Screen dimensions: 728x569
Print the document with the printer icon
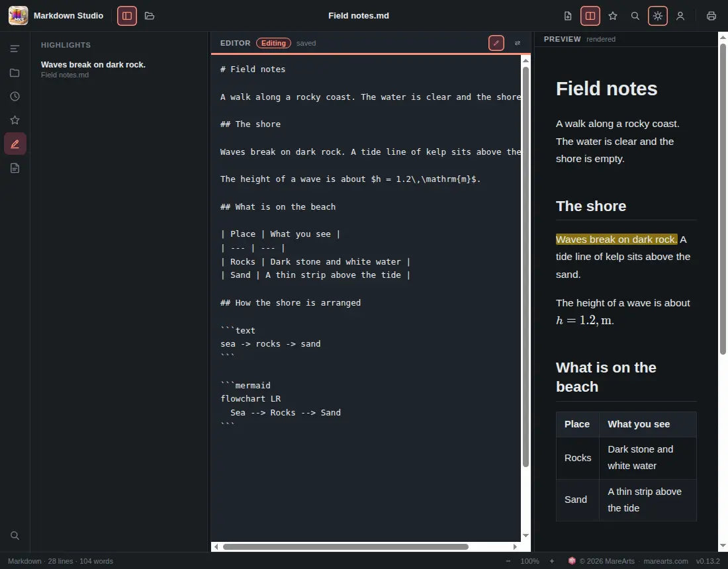[x=711, y=16]
